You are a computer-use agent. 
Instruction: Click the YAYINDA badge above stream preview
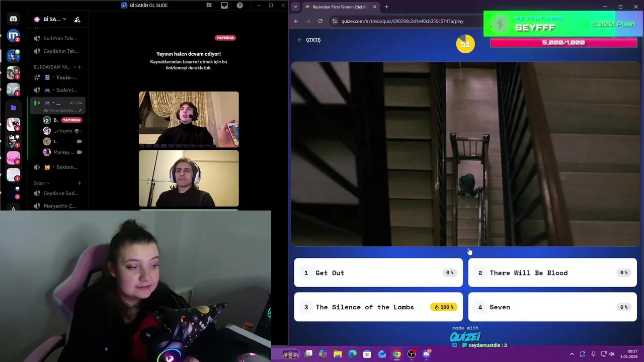pos(225,38)
